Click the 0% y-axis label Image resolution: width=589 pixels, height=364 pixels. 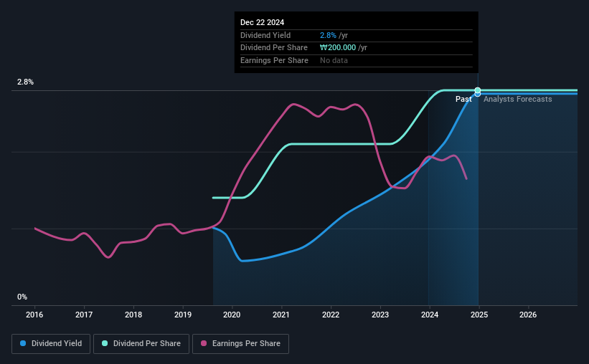click(22, 297)
